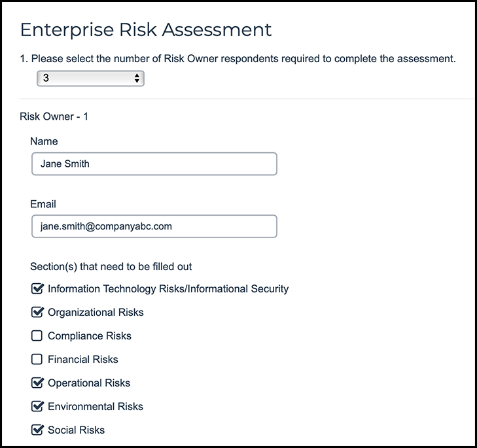Click the 'Email' field label
The height and width of the screenshot is (448, 477).
pos(43,204)
